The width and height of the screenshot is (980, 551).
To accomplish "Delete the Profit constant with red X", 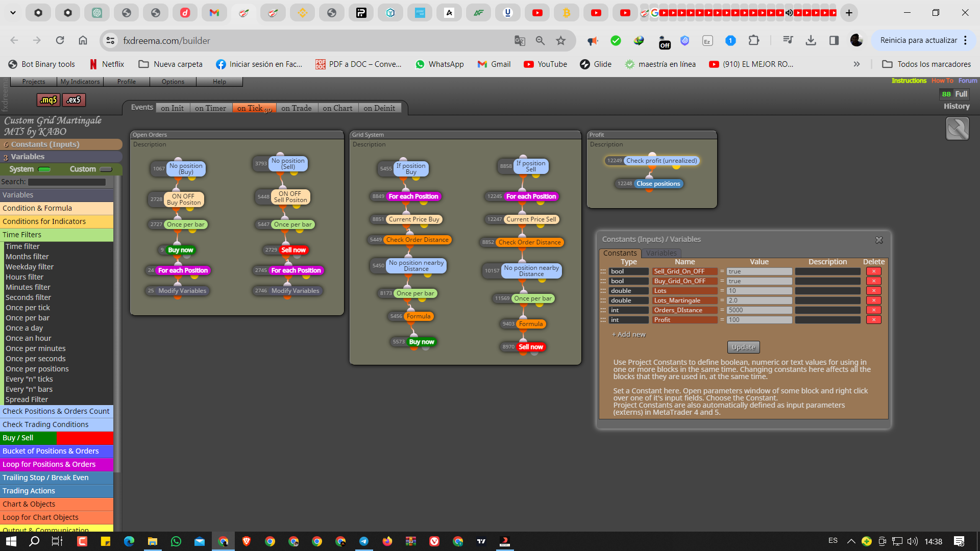I will point(873,320).
